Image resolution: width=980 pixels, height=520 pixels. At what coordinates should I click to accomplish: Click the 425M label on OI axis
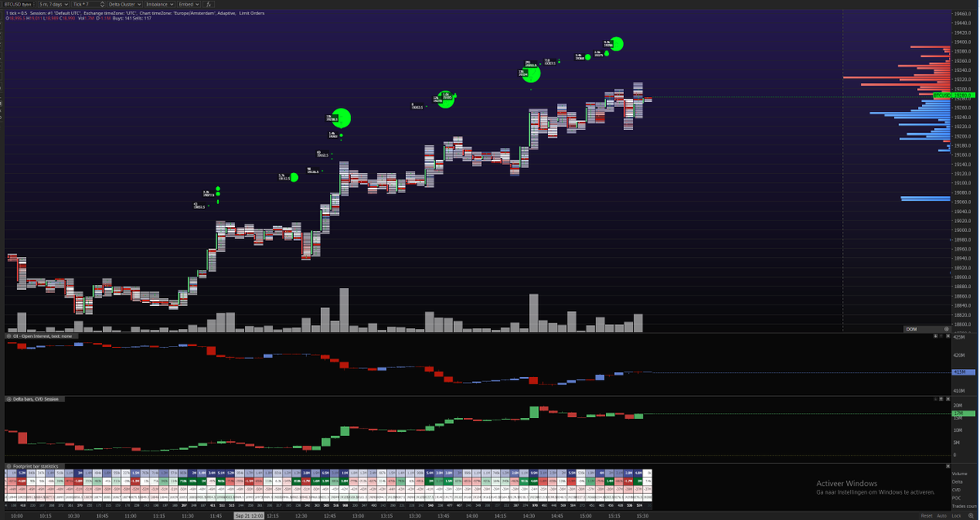[960, 339]
